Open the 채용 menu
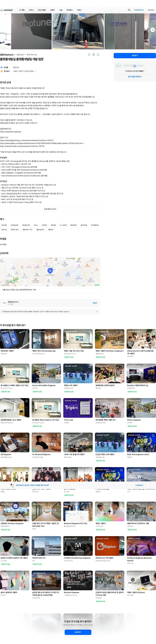 (x=22, y=10)
